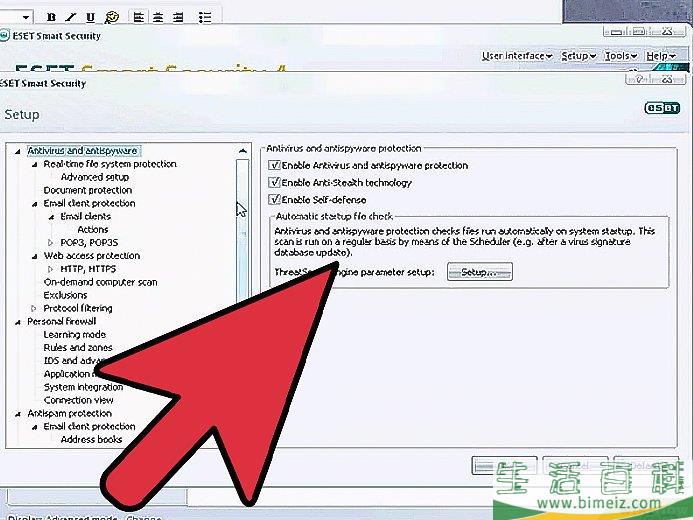
Task: Collapse the Web access protection node
Action: click(x=34, y=256)
